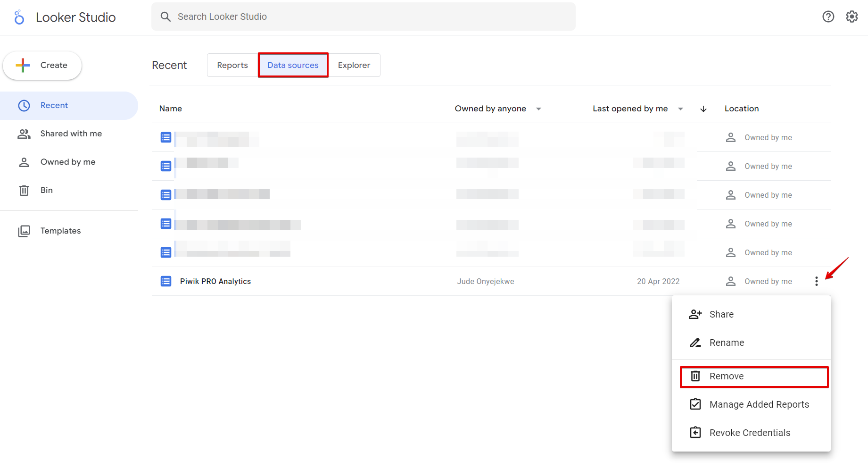Click the owner name Jude Onyejekwe

[x=486, y=281]
